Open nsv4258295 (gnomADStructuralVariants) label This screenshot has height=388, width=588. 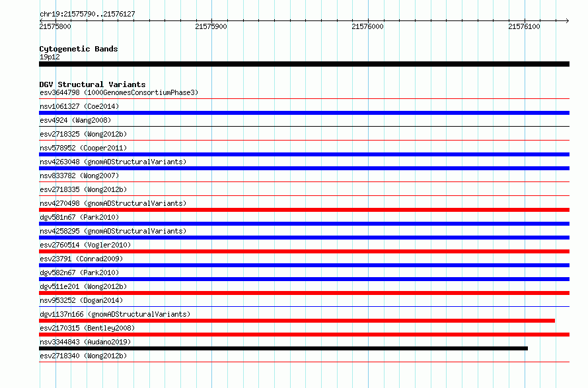[x=113, y=231]
